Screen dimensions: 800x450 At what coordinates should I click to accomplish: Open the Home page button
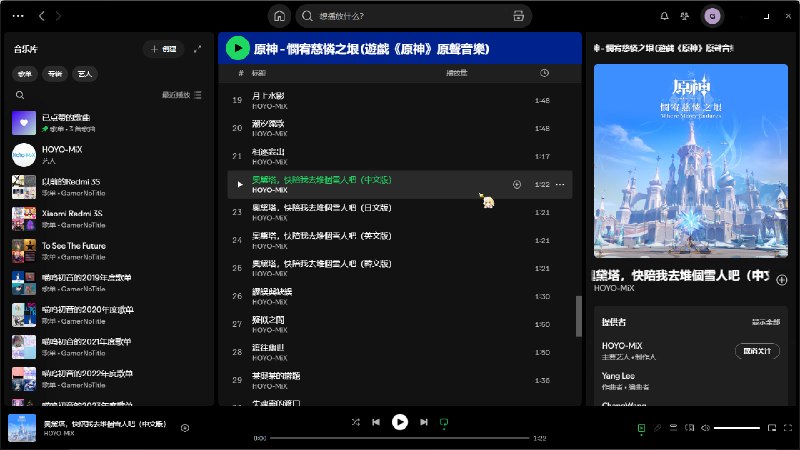(x=279, y=16)
